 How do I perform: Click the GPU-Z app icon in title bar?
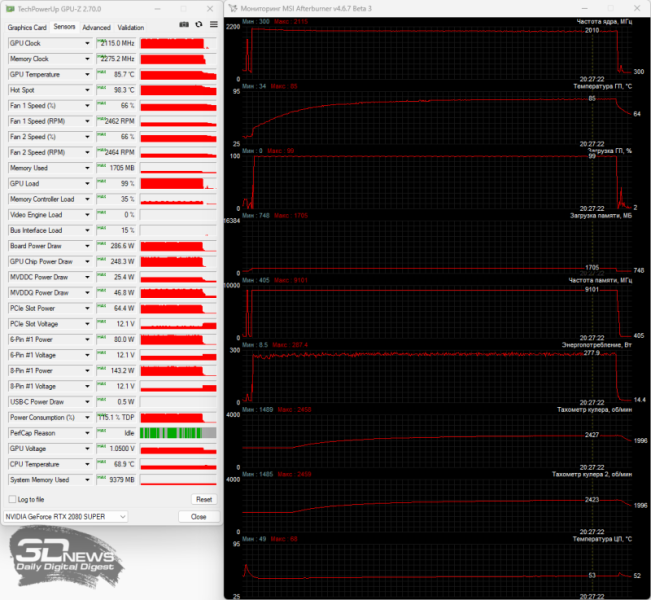[10, 9]
